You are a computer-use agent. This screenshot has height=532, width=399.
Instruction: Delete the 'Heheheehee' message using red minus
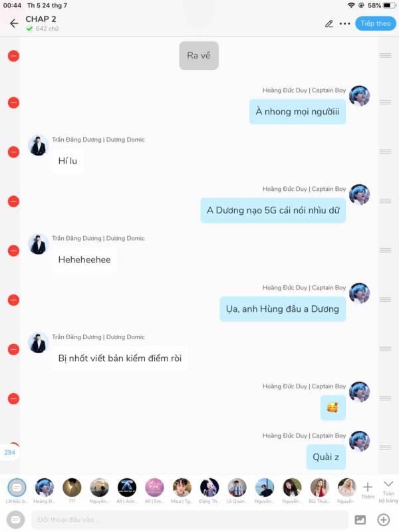(x=13, y=251)
